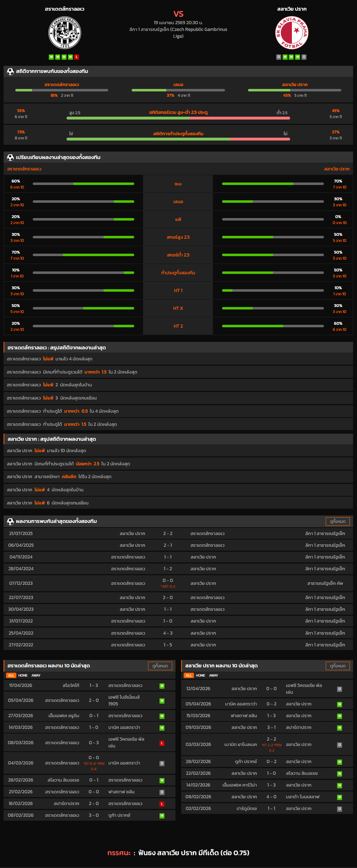357x868 pixels.
Task: Click the first D form badge under Slavia logo
Action: 279,57
